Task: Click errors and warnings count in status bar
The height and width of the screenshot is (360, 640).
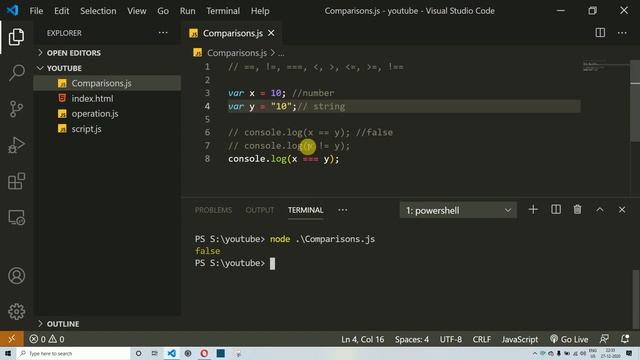Action: (47, 339)
